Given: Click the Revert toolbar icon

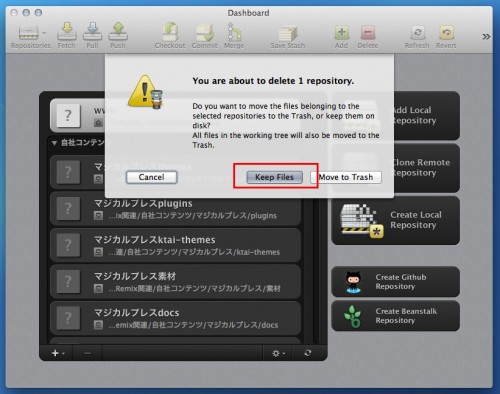Looking at the screenshot, I should (x=446, y=33).
